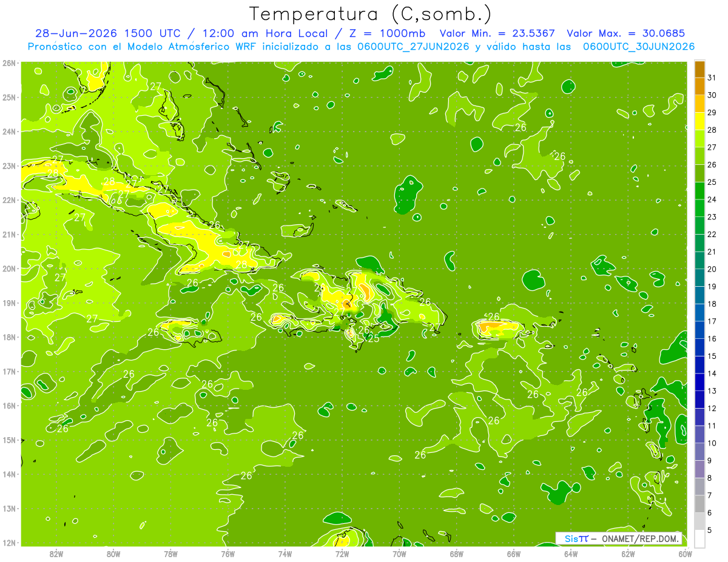
Task: Click the title "Temperatura (C,somb.)"
Action: coord(370,15)
